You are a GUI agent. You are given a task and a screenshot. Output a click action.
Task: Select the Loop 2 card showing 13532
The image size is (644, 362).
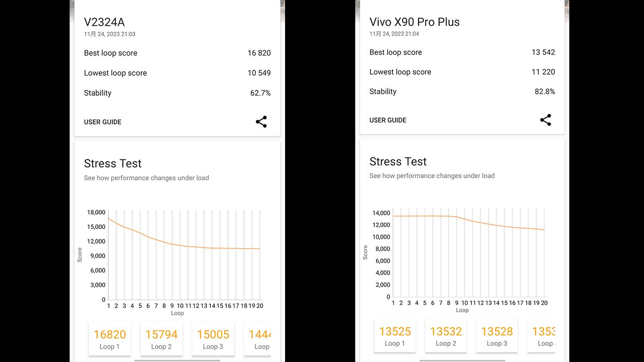tap(446, 336)
